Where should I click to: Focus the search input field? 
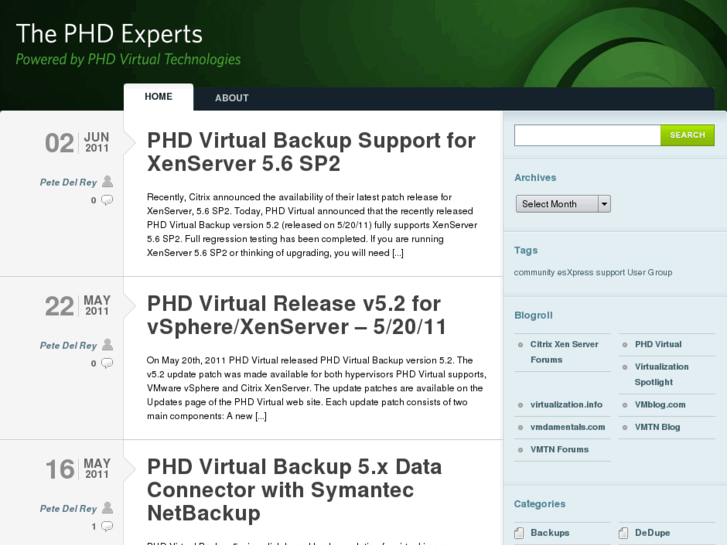click(587, 135)
